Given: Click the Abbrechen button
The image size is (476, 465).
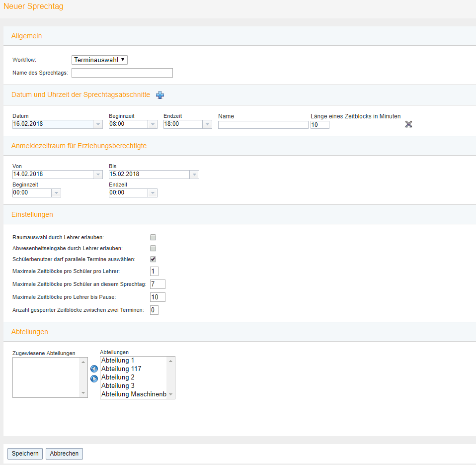Looking at the screenshot, I should (x=64, y=454).
